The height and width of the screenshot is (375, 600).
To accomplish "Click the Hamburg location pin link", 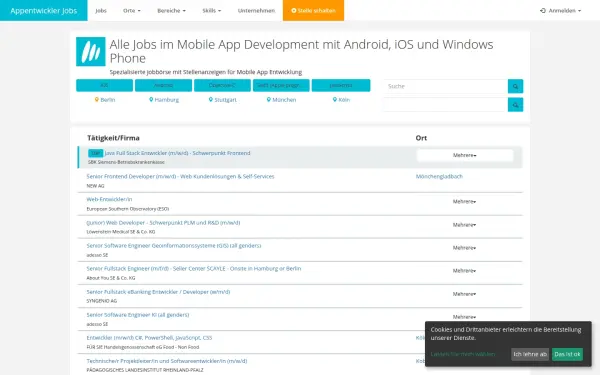I will (x=164, y=100).
